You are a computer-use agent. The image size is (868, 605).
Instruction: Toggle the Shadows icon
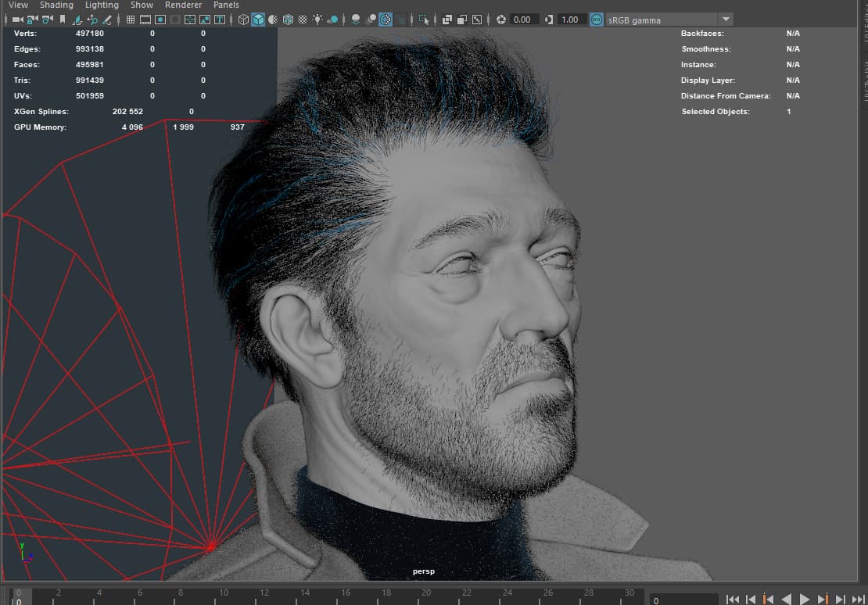coord(332,20)
